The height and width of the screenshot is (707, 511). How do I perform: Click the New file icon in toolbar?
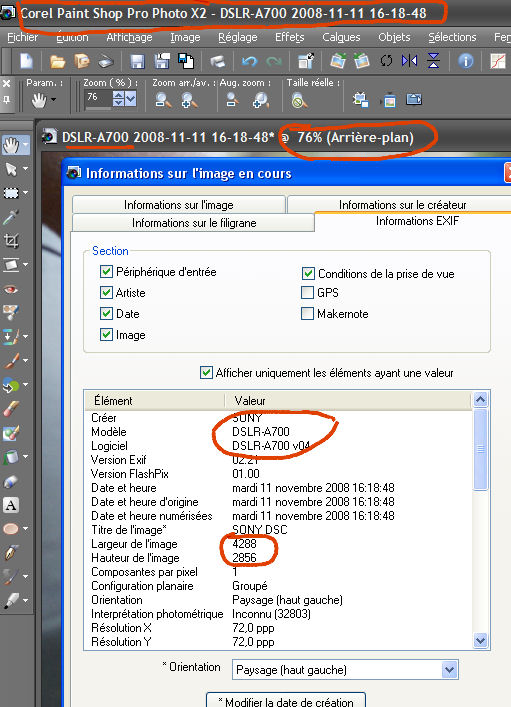[x=26, y=60]
